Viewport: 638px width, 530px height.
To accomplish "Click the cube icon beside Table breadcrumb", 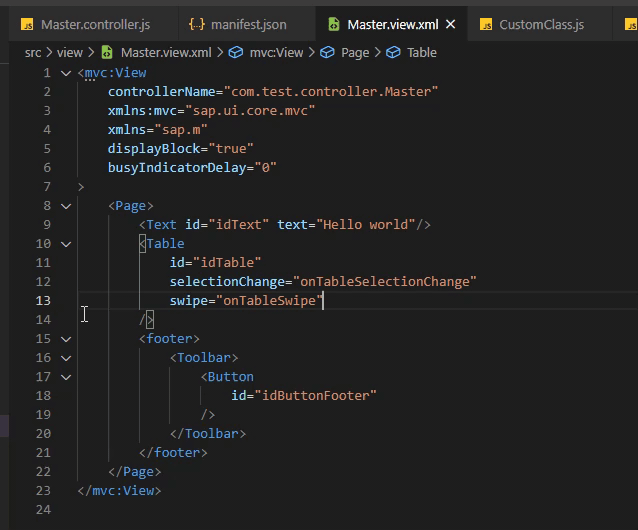I will 393,52.
